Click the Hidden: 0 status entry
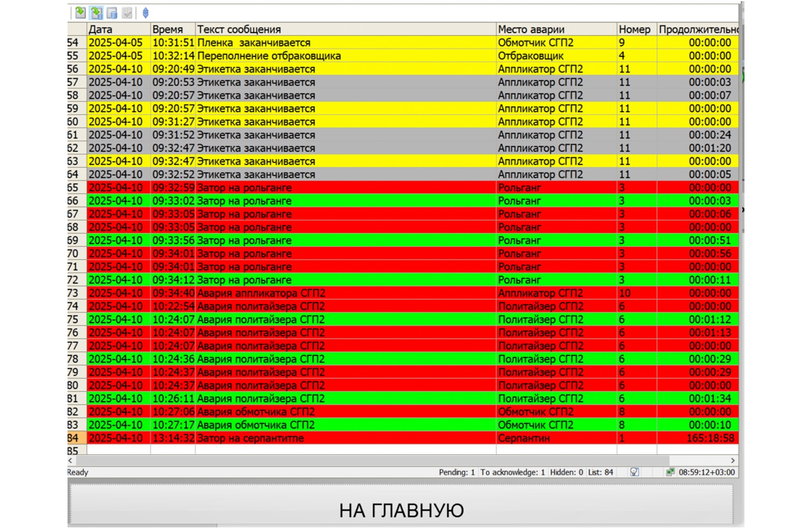Screen dimensions: 812x529 click(x=567, y=473)
